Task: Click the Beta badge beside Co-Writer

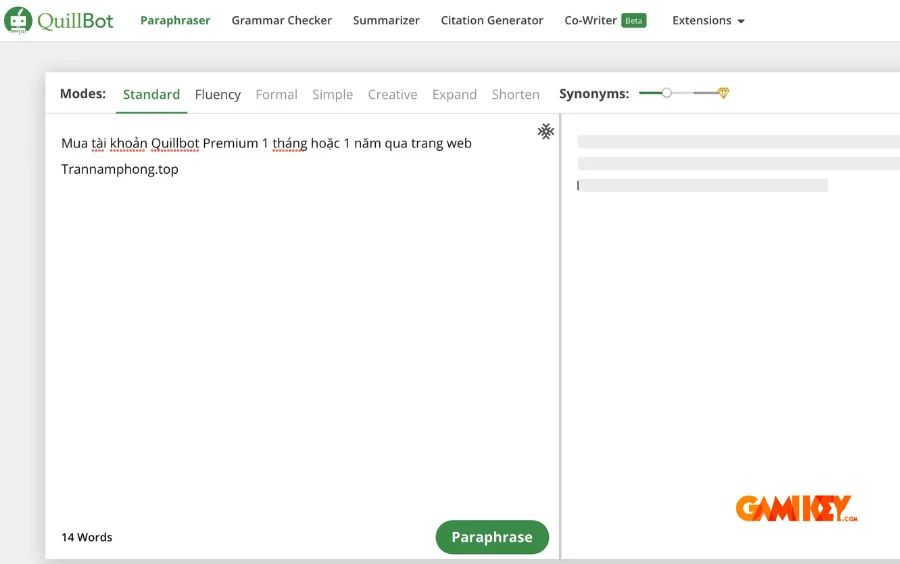Action: 634,20
